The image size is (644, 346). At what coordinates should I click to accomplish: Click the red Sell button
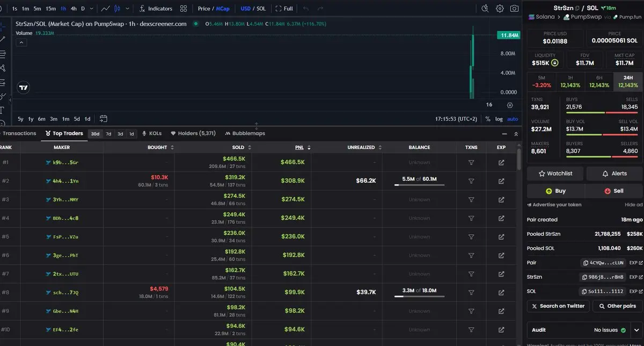pyautogui.click(x=614, y=191)
